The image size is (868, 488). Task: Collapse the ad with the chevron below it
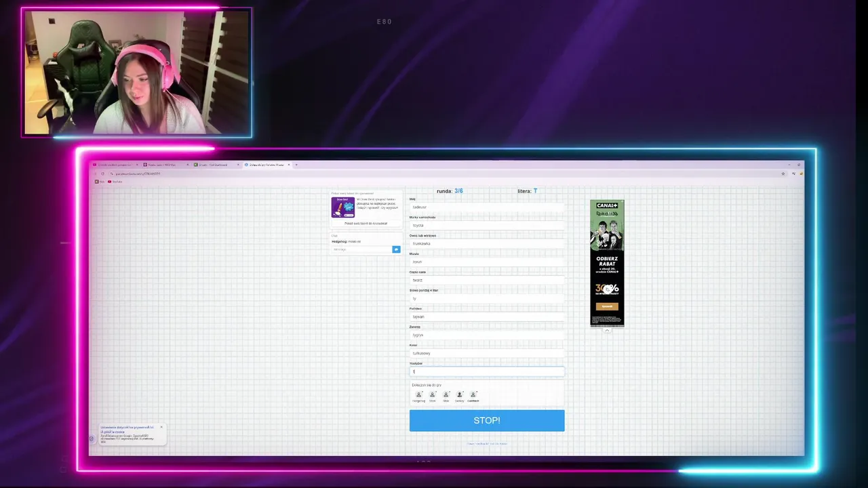[607, 331]
